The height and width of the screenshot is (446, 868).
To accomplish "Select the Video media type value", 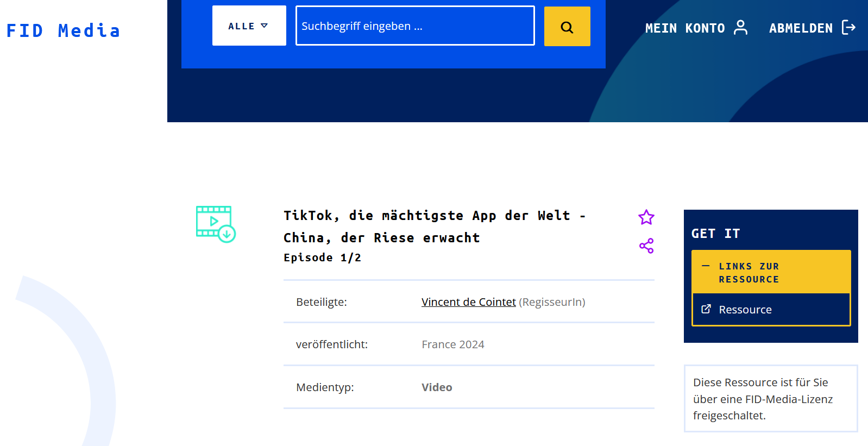I will [437, 387].
